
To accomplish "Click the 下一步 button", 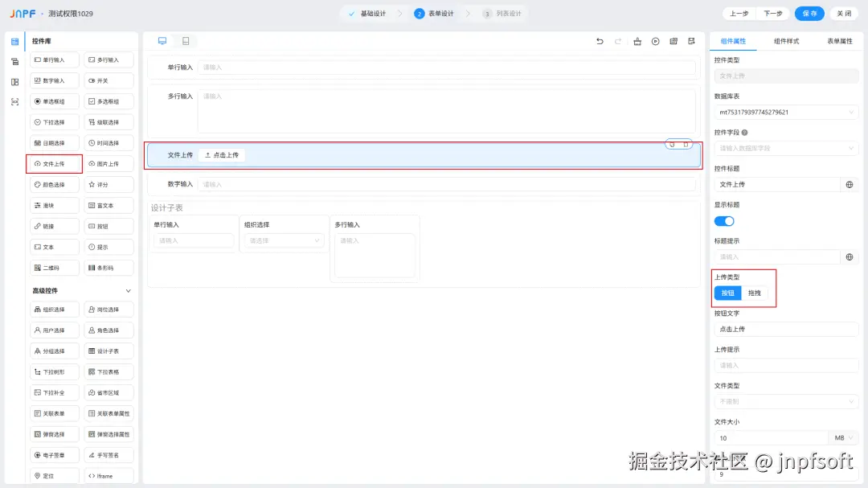I will (772, 14).
